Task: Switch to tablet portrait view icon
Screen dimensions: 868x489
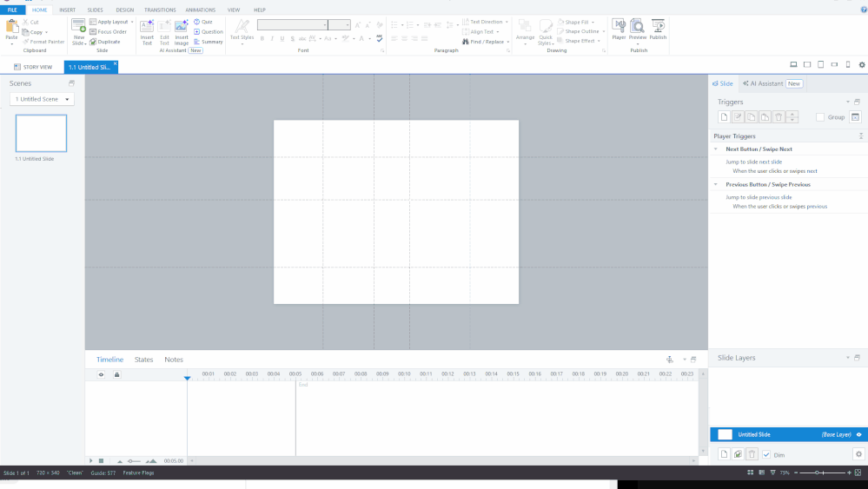Action: click(821, 65)
